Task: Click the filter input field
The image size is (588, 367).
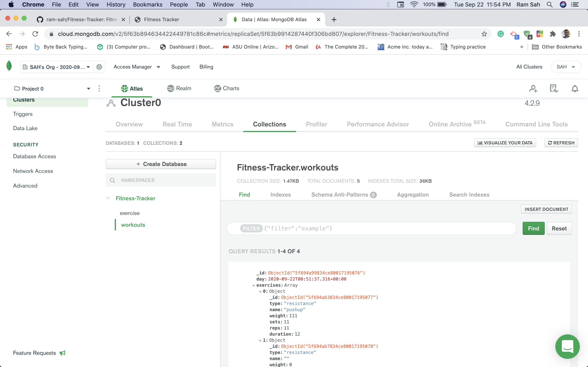Action: coord(364,228)
